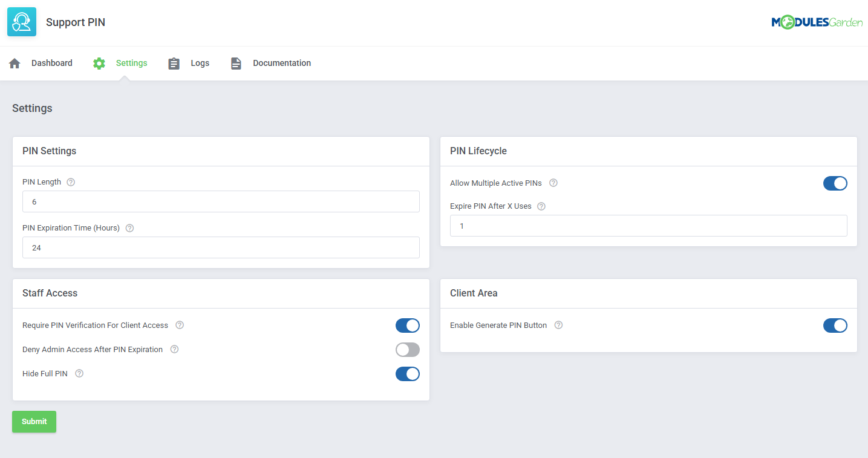Open the Documentation tab
This screenshot has width=868, height=458.
[x=282, y=63]
